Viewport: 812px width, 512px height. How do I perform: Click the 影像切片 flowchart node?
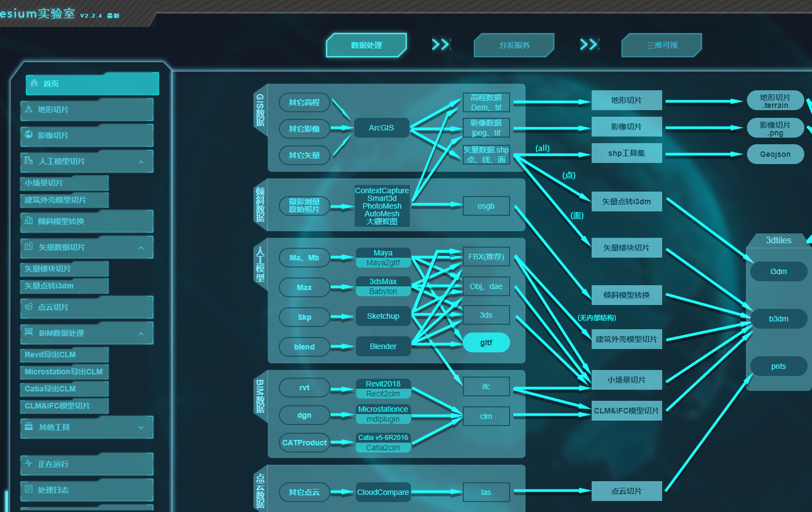pyautogui.click(x=626, y=127)
